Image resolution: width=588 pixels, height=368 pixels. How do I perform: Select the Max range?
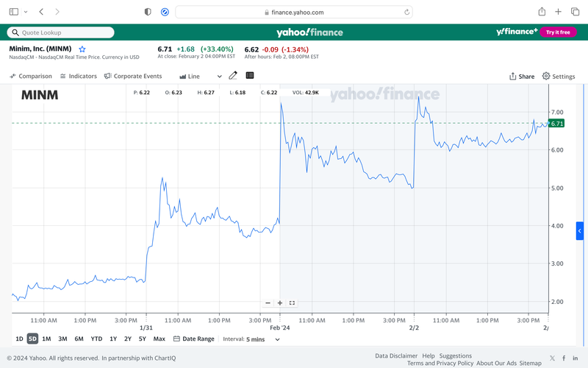click(159, 339)
